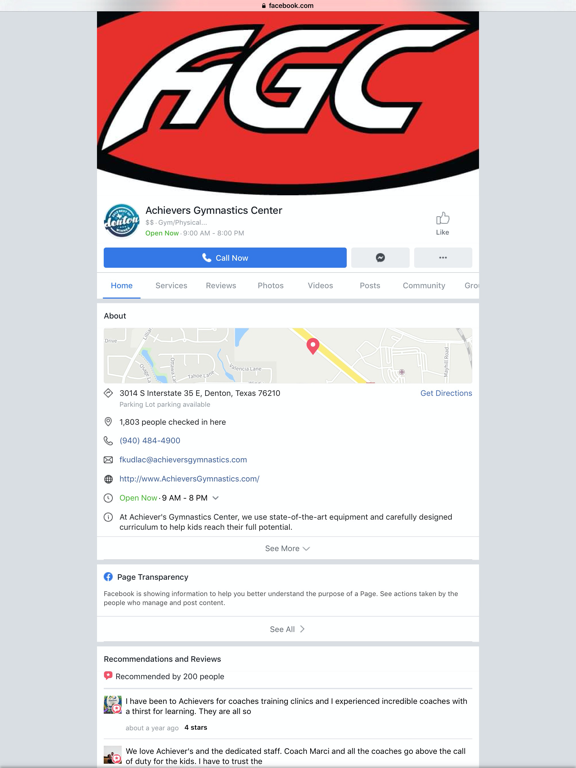
Task: Click the (940) 484-4900 phone number
Action: tap(150, 441)
